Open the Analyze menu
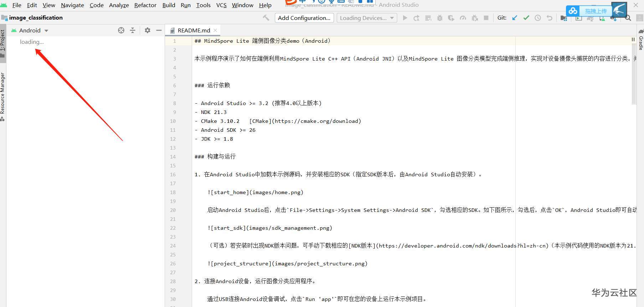The image size is (644, 307). click(x=119, y=5)
